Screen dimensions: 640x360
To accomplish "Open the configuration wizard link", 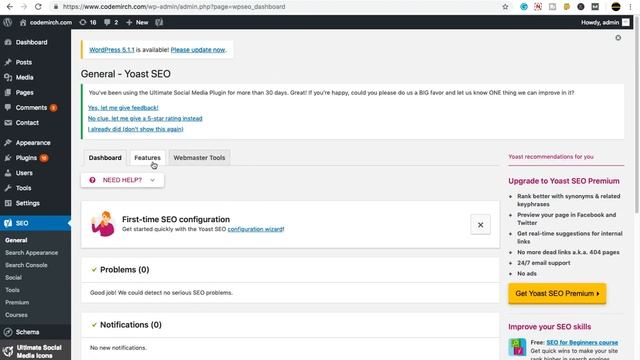I will click(x=255, y=229).
